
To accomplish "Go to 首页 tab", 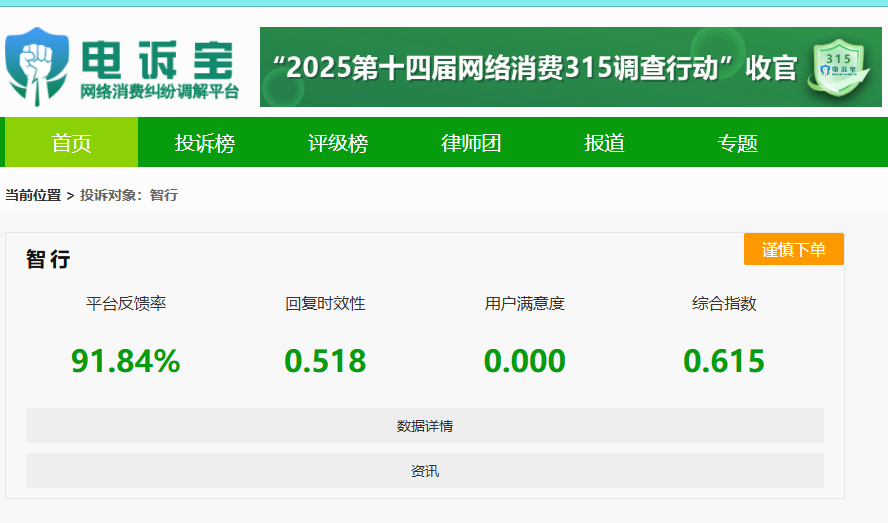I will [71, 142].
